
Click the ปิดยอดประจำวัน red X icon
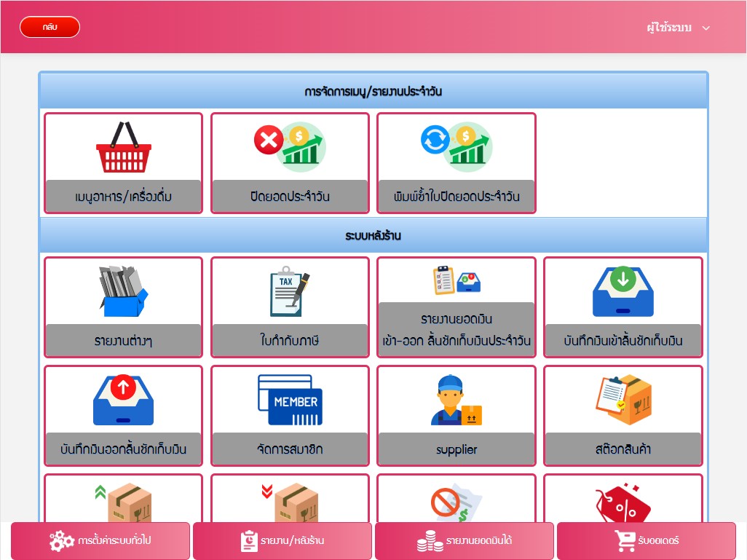tap(269, 140)
